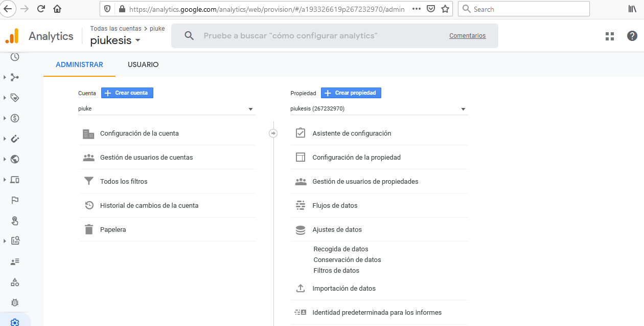Open the flag Events sidebar icon
The height and width of the screenshot is (326, 644).
pyautogui.click(x=15, y=200)
